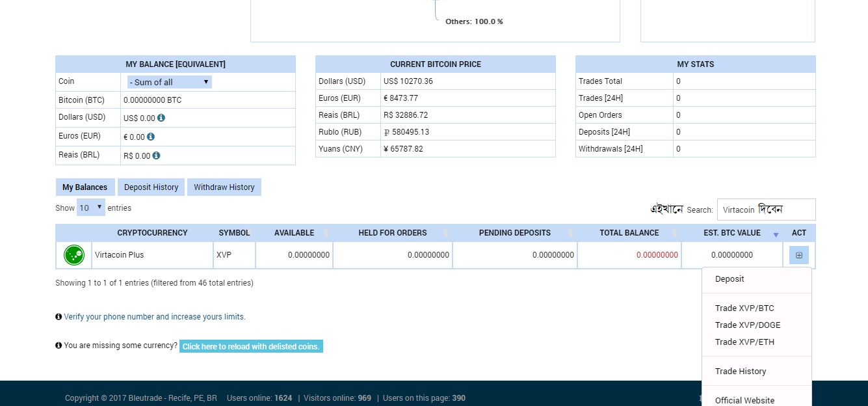The height and width of the screenshot is (406, 868).
Task: Switch to the My Balances tab
Action: [85, 187]
